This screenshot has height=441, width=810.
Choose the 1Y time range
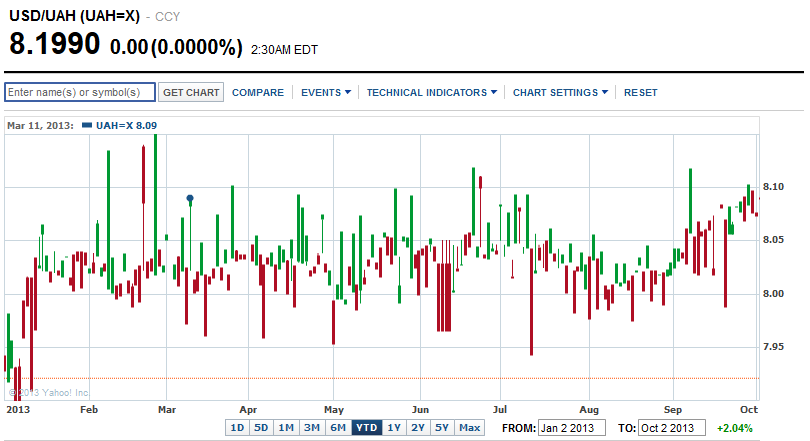pyautogui.click(x=394, y=428)
